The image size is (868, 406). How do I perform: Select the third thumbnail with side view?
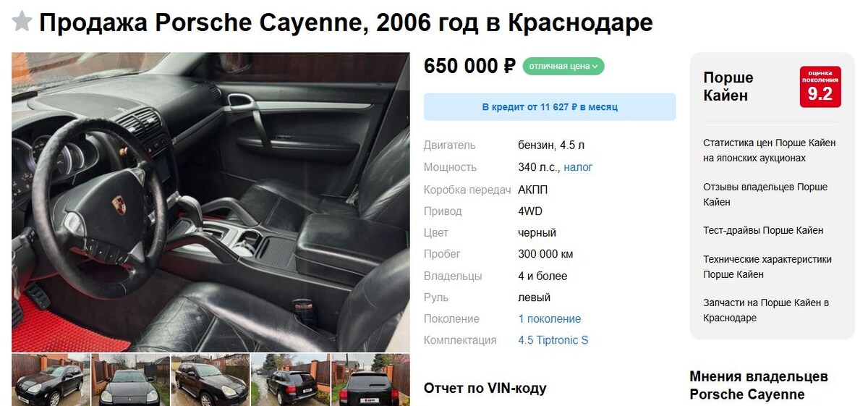pos(210,380)
